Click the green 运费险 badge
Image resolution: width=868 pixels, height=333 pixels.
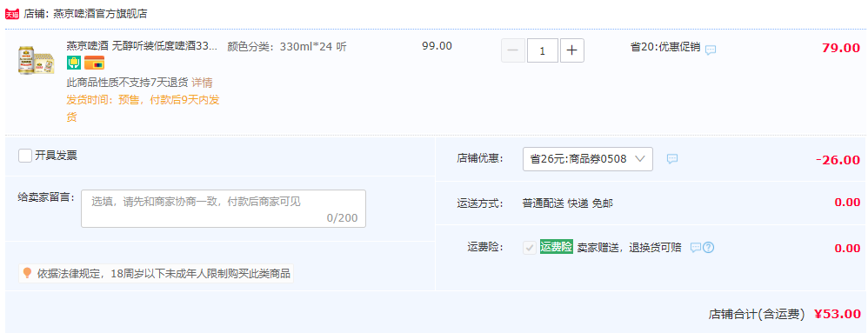(x=557, y=247)
